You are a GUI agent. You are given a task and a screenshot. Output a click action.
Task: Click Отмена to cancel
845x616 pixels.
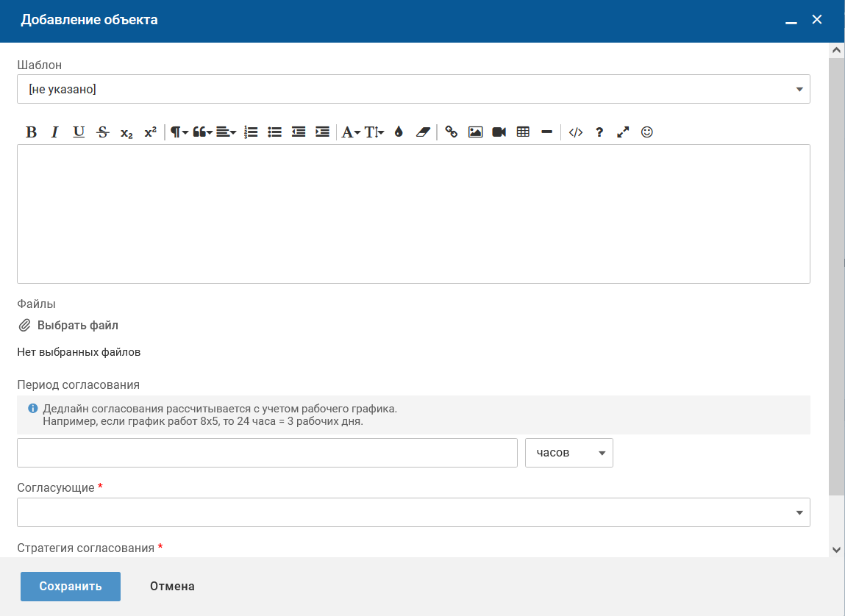[x=172, y=587]
